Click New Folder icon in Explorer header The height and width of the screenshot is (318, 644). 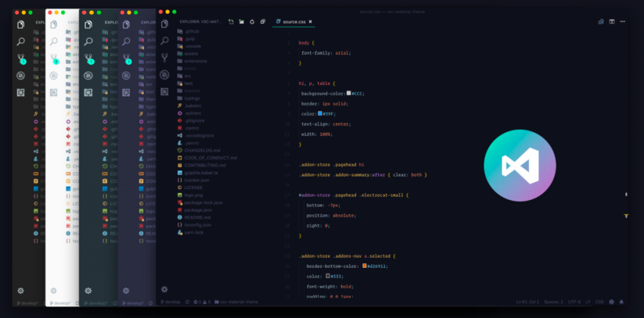coord(241,22)
